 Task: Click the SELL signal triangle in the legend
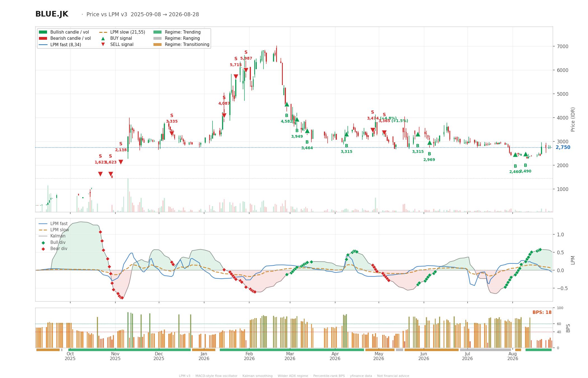[x=103, y=44]
